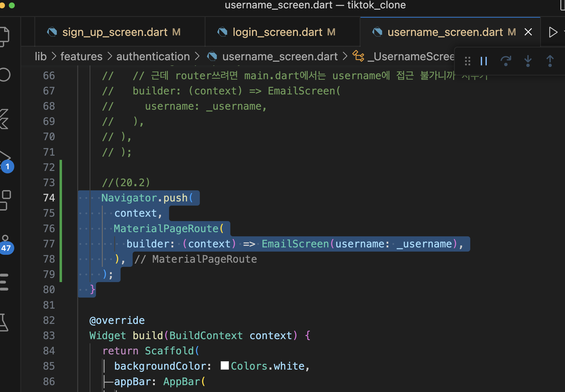
Task: Grab the debug toolbar drag handle
Action: pos(468,61)
